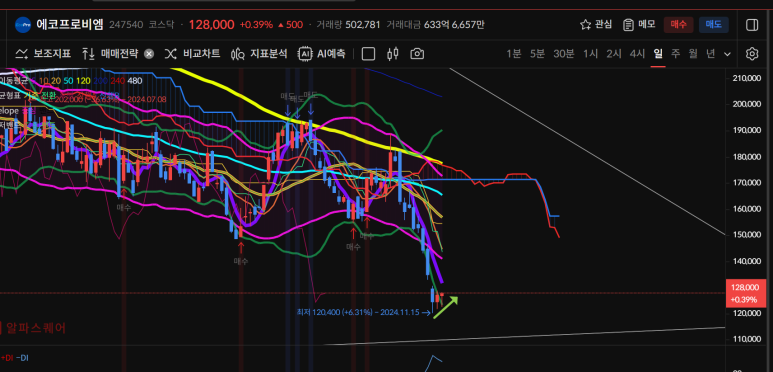The height and width of the screenshot is (372, 773).
Task: Select the 년 yearly interval
Action: click(x=710, y=54)
